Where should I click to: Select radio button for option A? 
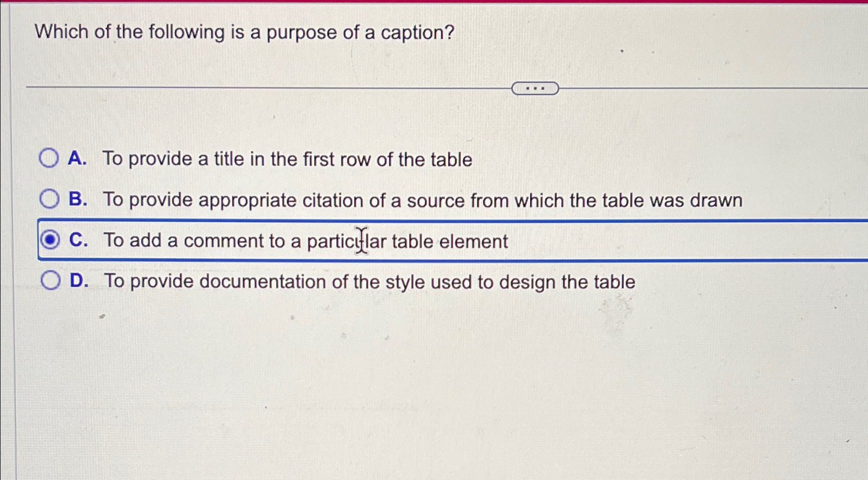tap(50, 159)
